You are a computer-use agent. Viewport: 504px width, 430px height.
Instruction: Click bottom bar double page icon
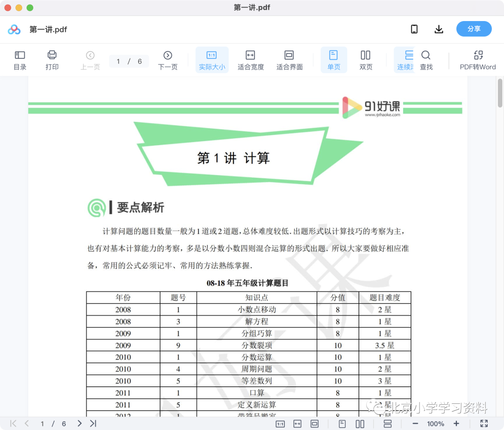(360, 424)
